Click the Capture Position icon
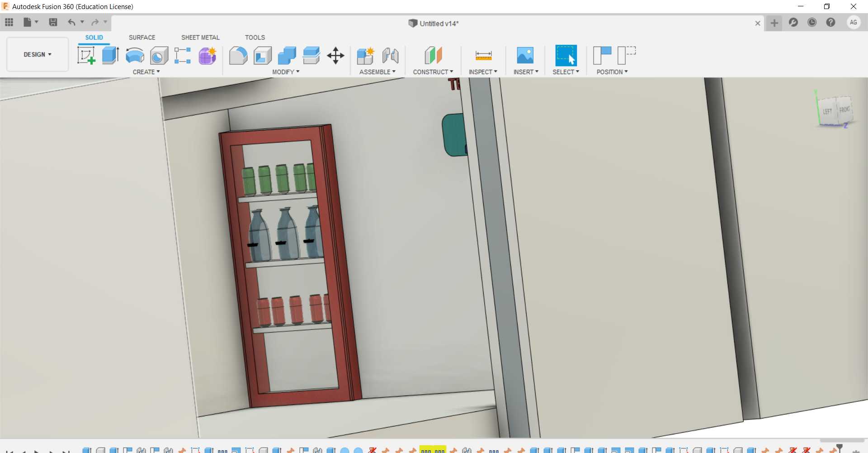 (602, 56)
